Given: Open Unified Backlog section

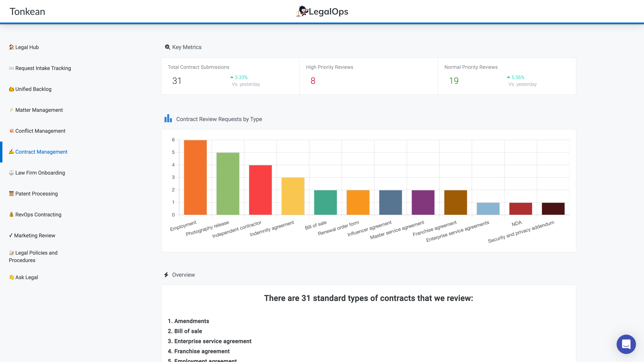Looking at the screenshot, I should click(x=33, y=89).
